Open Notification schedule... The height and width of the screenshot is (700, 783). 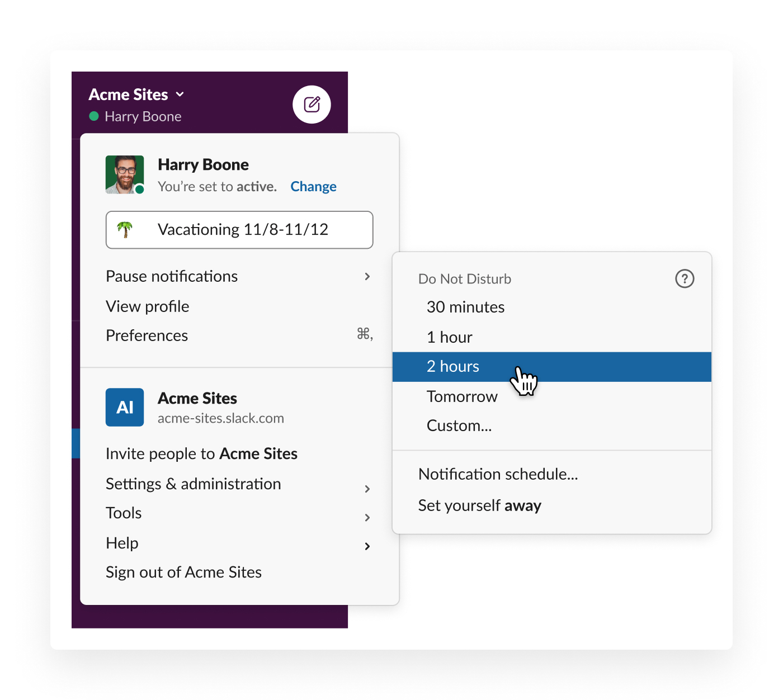(552, 474)
